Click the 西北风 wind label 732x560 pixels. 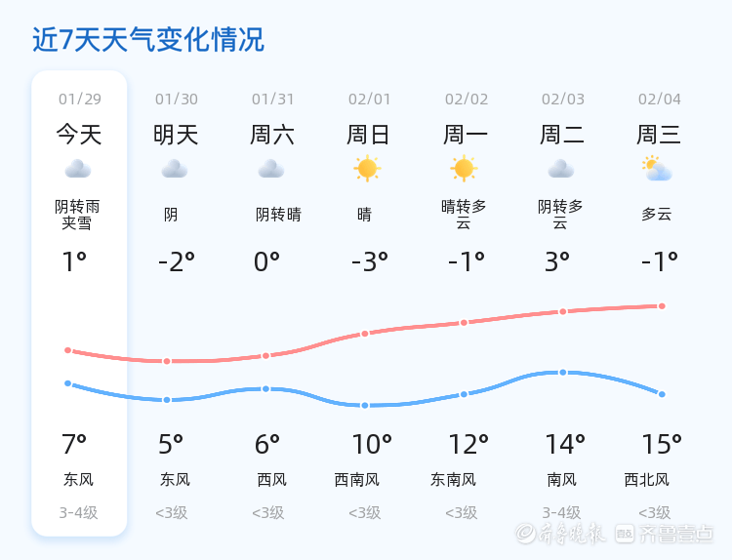[647, 480]
